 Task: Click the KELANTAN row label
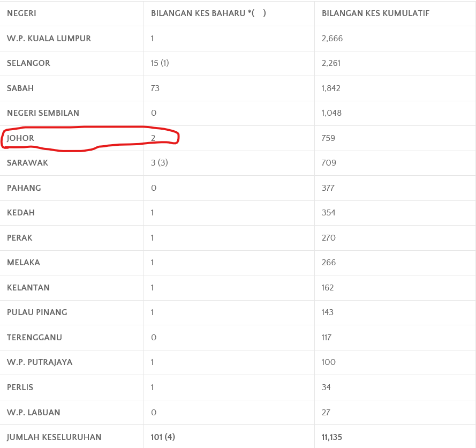[x=28, y=288]
